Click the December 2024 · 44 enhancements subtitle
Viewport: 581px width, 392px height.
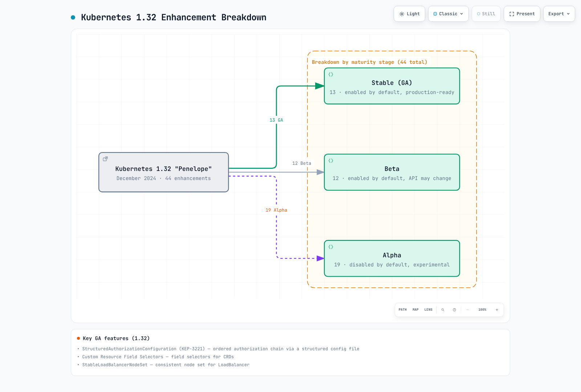pos(164,178)
